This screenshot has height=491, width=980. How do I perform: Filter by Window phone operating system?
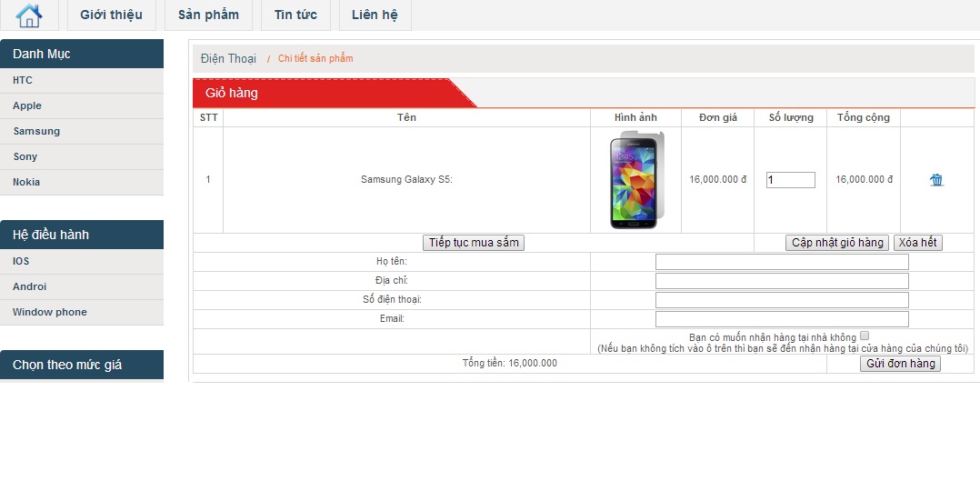[x=82, y=312]
